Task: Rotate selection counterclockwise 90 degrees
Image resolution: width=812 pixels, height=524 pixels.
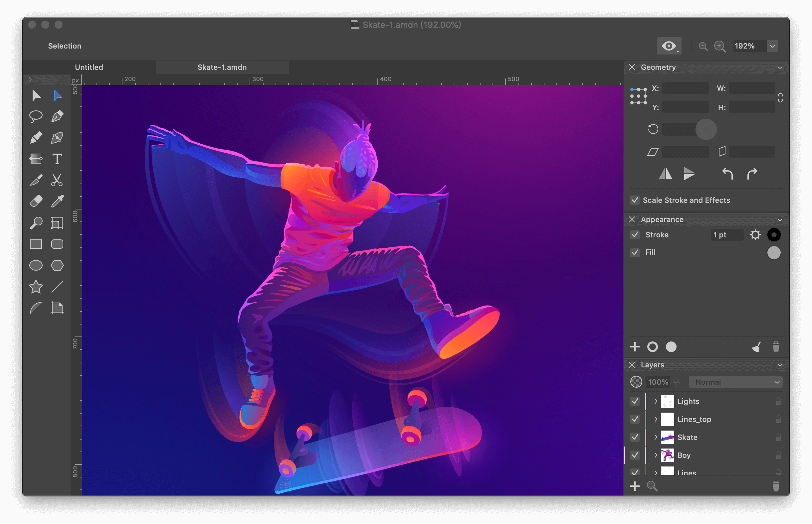Action: 727,174
